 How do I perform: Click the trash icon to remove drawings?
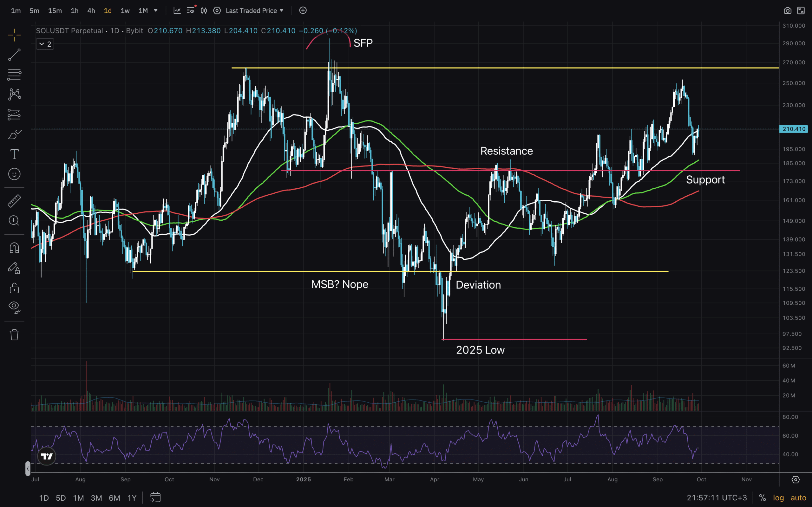(x=14, y=334)
